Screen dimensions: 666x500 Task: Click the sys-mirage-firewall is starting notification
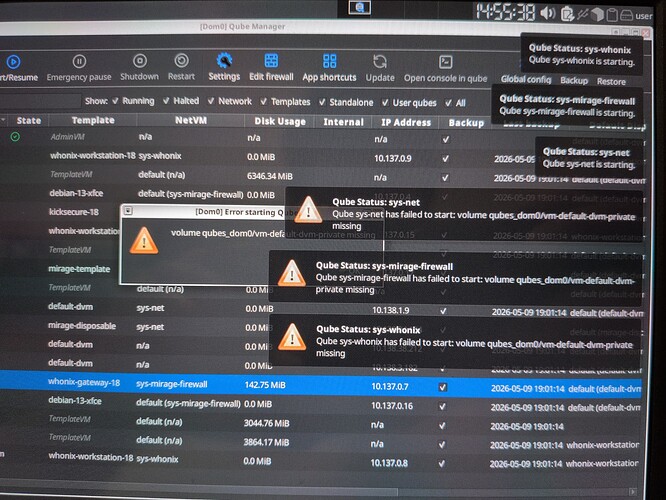pos(567,106)
